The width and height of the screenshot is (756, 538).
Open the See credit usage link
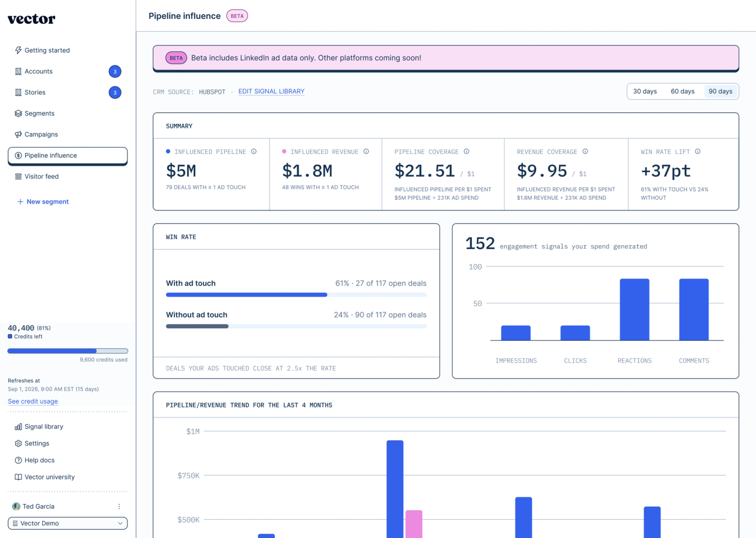(33, 401)
